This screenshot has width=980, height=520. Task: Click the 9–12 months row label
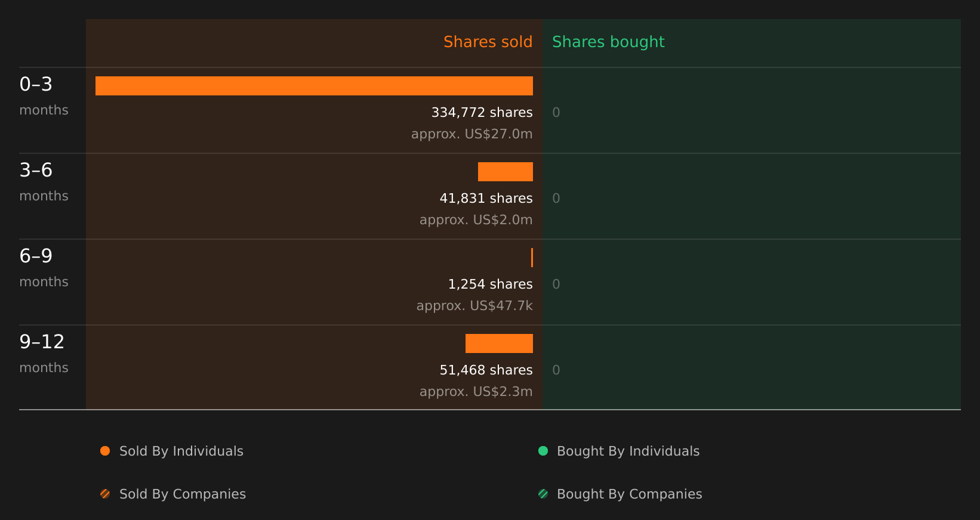tap(44, 354)
